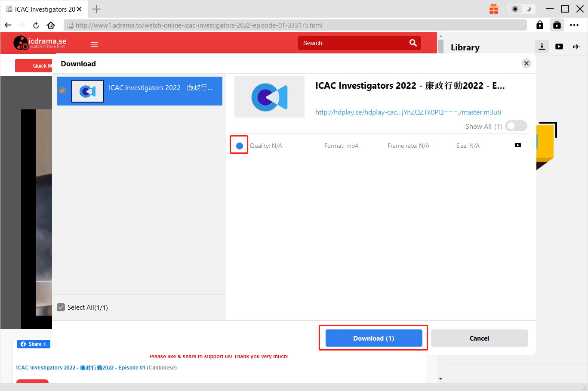This screenshot has width=588, height=391.
Task: Open the Library downloading tab icon
Action: click(x=542, y=47)
